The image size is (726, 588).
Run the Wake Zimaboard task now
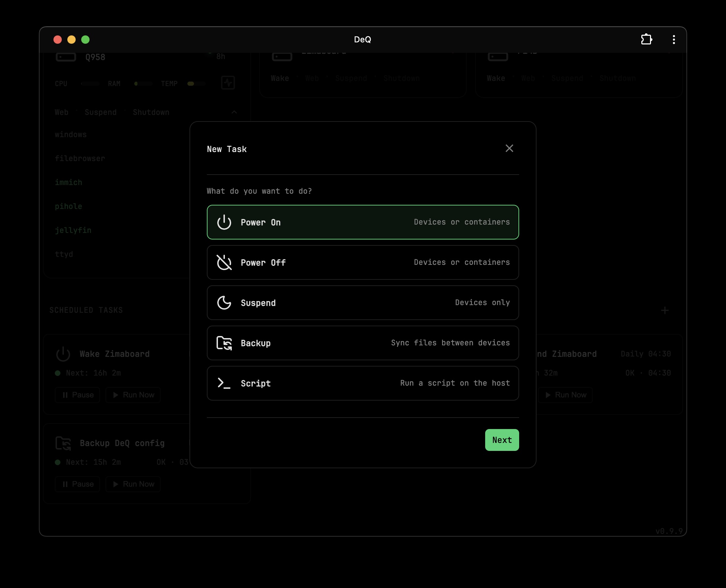(x=133, y=395)
